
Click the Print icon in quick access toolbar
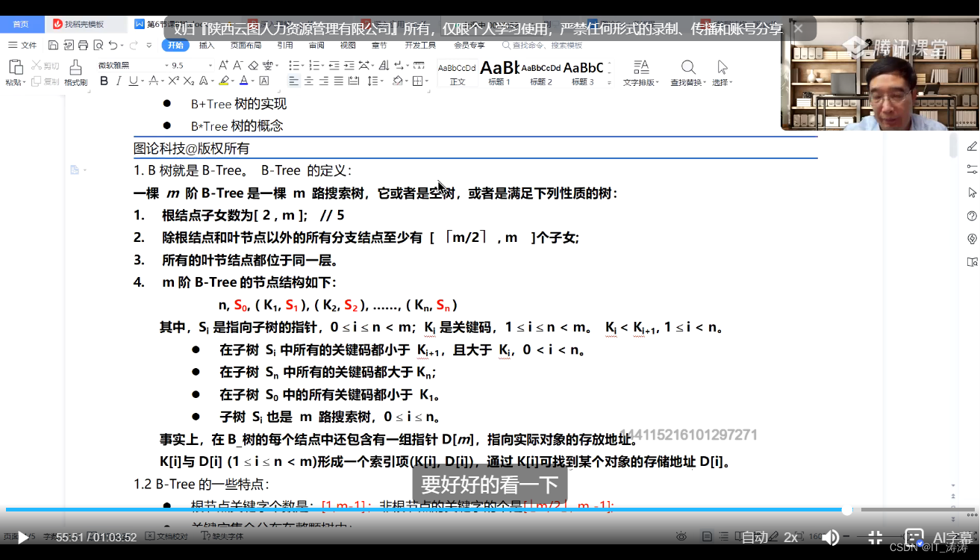click(x=83, y=45)
